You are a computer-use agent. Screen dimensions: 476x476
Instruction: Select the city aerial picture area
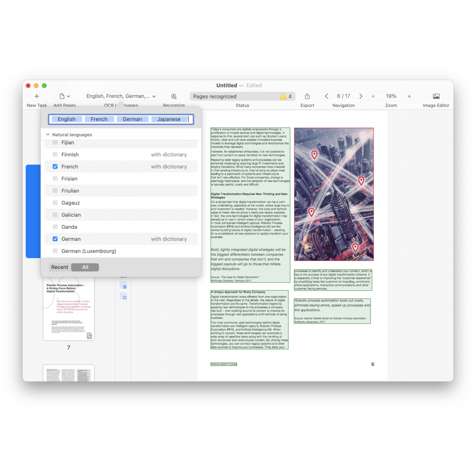(334, 194)
